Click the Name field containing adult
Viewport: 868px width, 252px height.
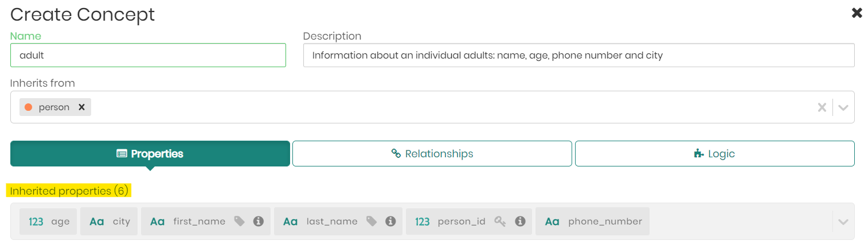(x=148, y=56)
